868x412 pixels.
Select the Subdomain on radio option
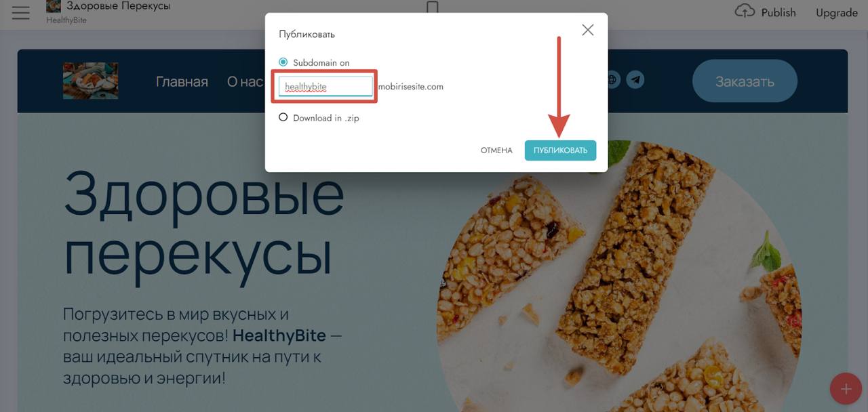click(283, 62)
